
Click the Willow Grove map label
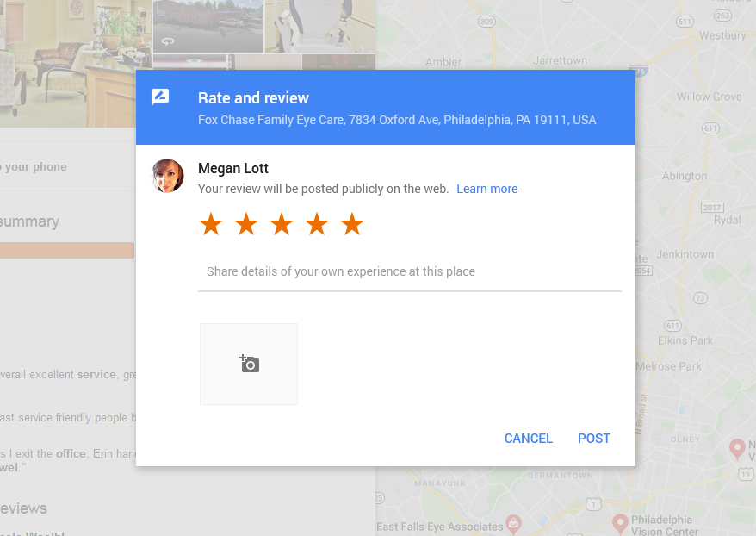[x=710, y=97]
